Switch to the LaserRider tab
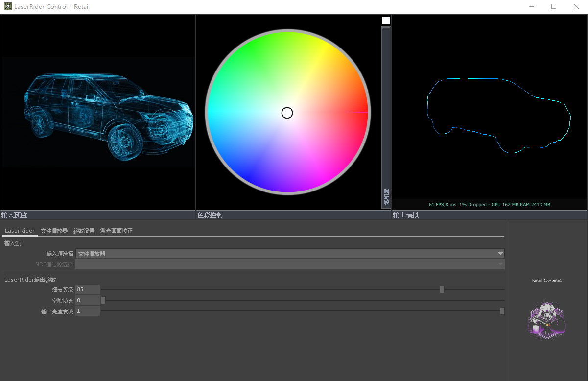This screenshot has width=588, height=381. point(20,231)
